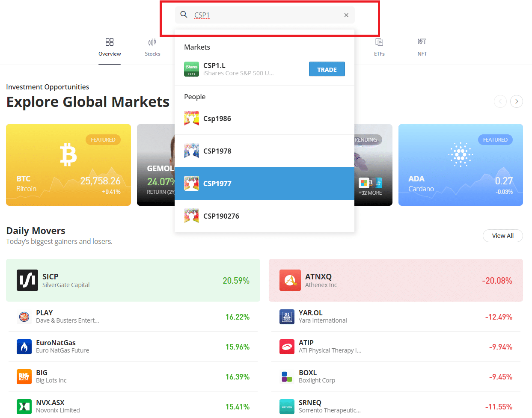Click the CSP1978 avatar image
This screenshot has height=418, width=532.
point(191,151)
